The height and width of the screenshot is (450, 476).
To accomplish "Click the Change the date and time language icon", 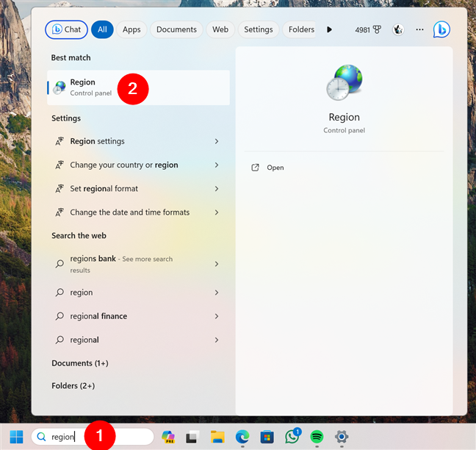I will pyautogui.click(x=59, y=213).
